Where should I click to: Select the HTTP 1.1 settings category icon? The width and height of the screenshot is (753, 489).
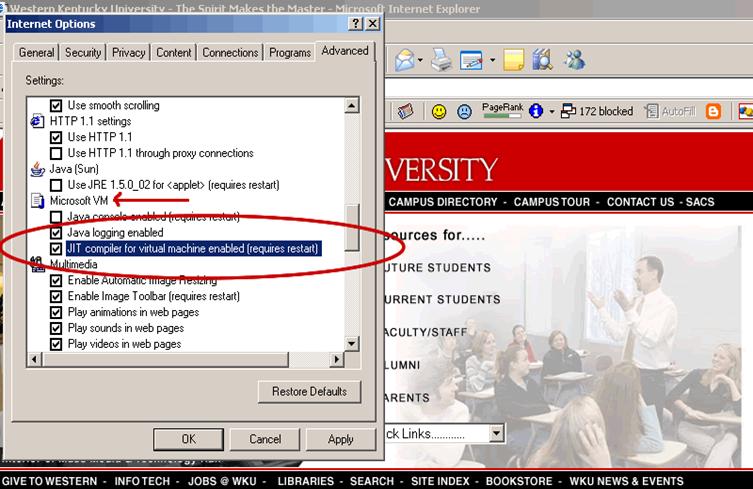pyautogui.click(x=37, y=121)
